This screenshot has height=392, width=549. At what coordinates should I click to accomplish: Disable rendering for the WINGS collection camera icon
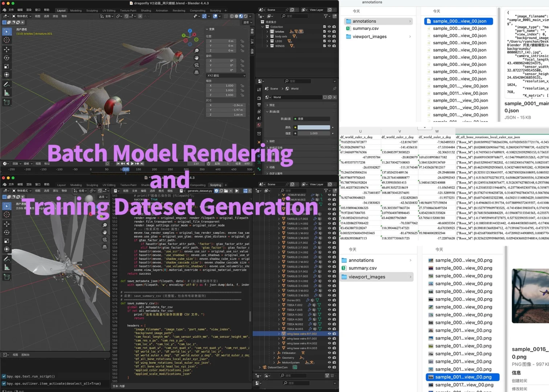(334, 46)
